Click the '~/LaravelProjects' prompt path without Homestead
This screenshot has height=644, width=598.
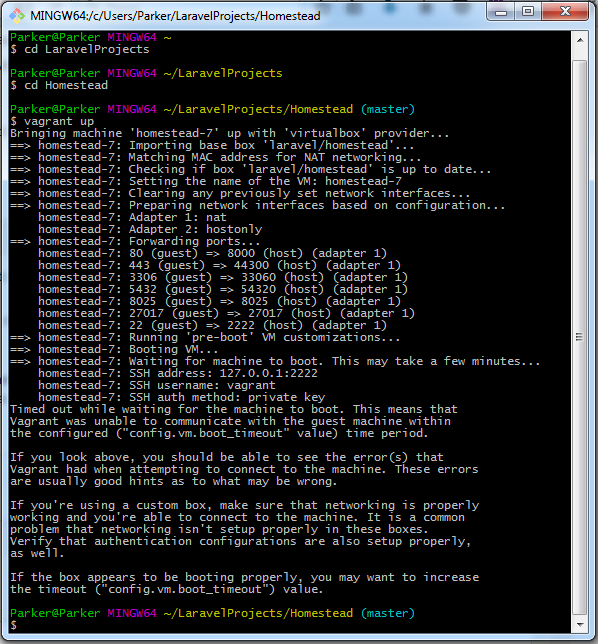(x=223, y=74)
